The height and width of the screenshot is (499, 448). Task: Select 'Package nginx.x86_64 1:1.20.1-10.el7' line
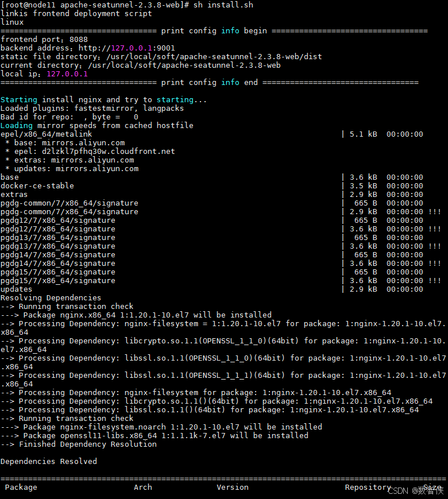pyautogui.click(x=136, y=315)
